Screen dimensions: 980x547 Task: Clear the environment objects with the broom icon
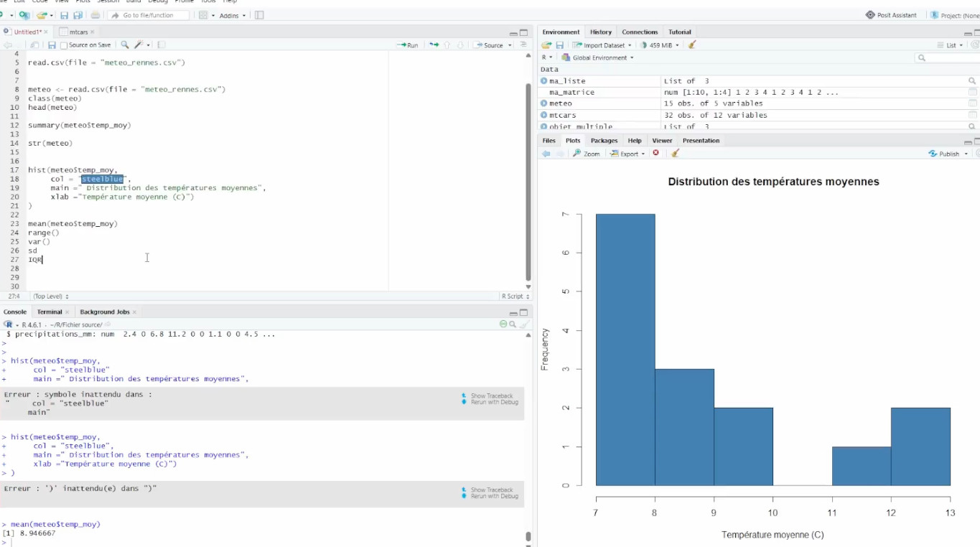point(692,45)
